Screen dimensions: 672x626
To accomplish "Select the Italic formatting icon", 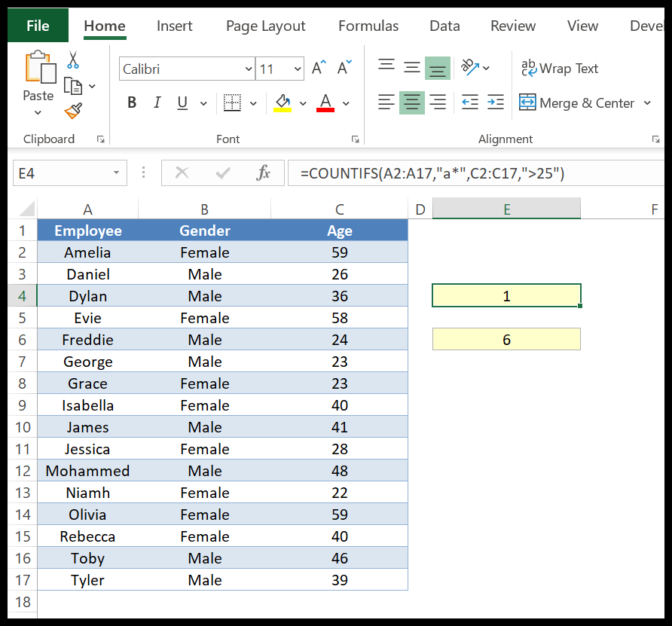I will [x=155, y=102].
